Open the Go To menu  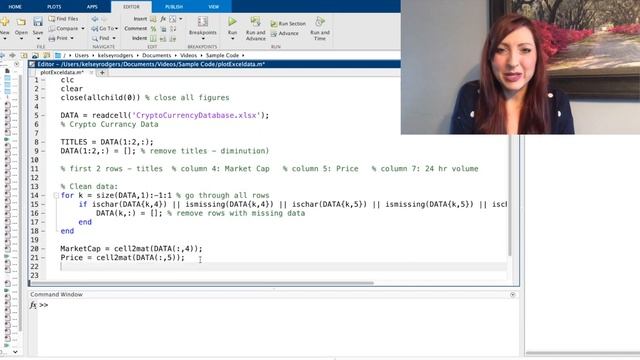pyautogui.click(x=104, y=29)
